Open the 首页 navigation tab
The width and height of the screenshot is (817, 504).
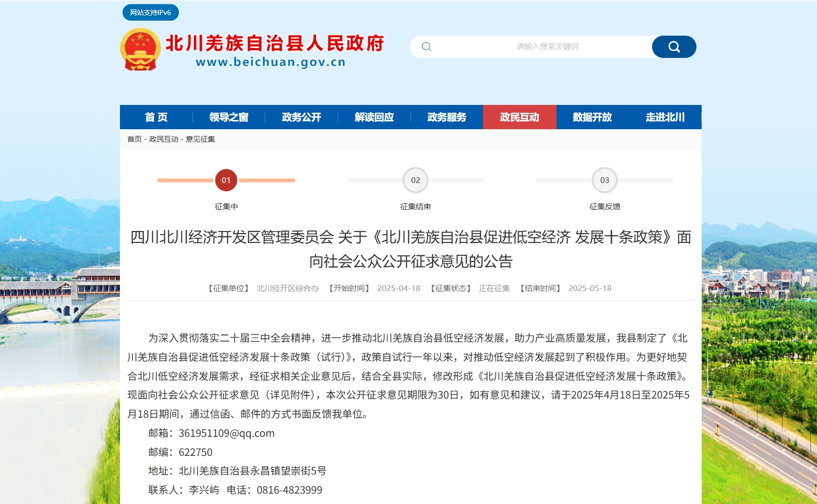point(156,117)
